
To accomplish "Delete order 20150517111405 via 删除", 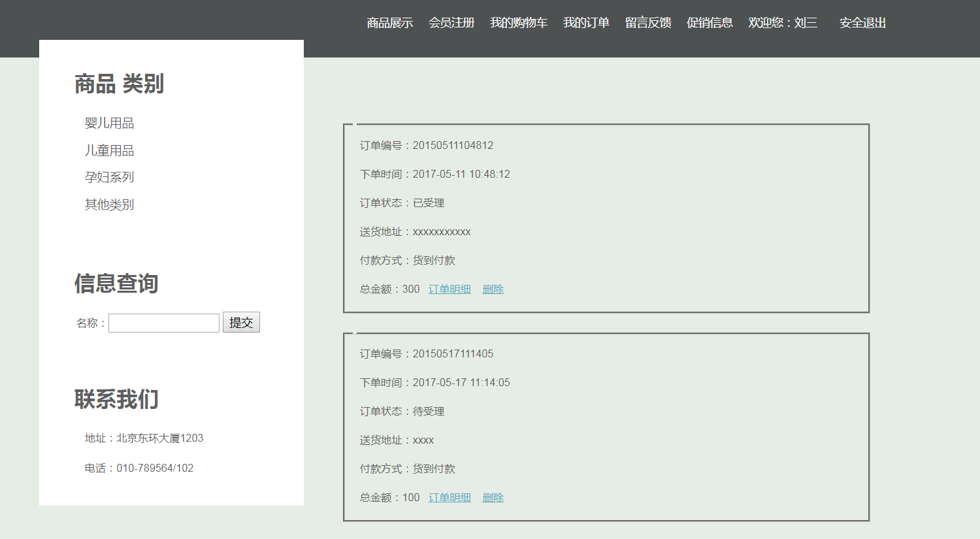I will point(493,497).
